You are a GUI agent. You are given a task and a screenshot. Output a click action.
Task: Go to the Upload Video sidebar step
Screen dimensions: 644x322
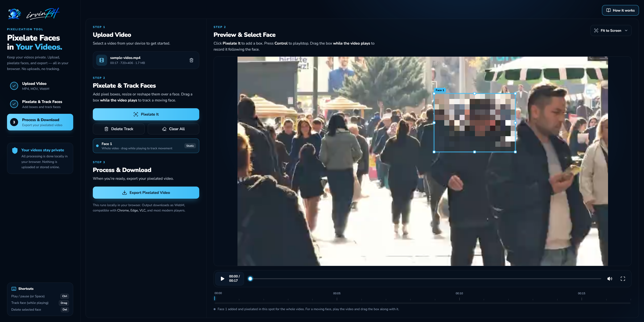(40, 86)
